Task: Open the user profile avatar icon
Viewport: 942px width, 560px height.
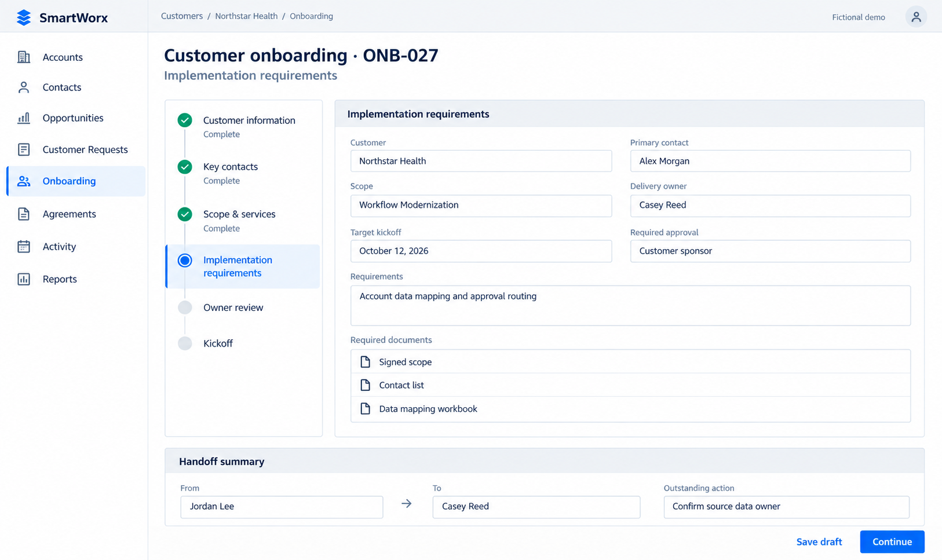Action: click(x=916, y=17)
